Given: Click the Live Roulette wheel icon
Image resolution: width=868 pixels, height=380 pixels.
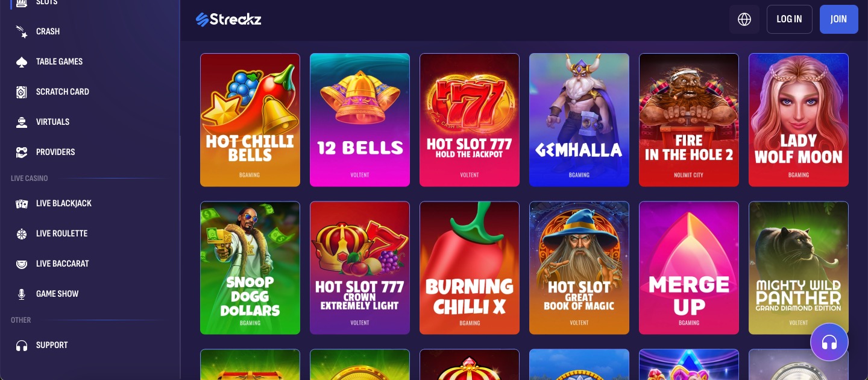Looking at the screenshot, I should coord(22,233).
